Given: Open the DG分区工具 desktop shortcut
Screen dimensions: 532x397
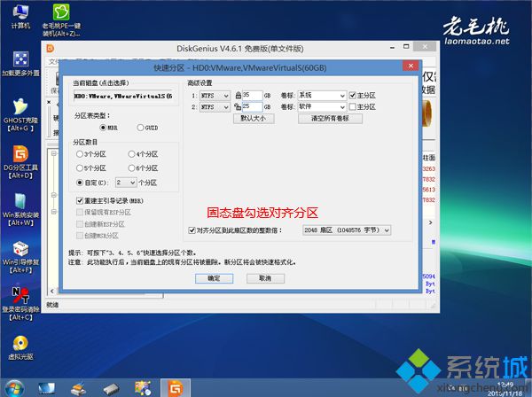Looking at the screenshot, I should [x=20, y=161].
